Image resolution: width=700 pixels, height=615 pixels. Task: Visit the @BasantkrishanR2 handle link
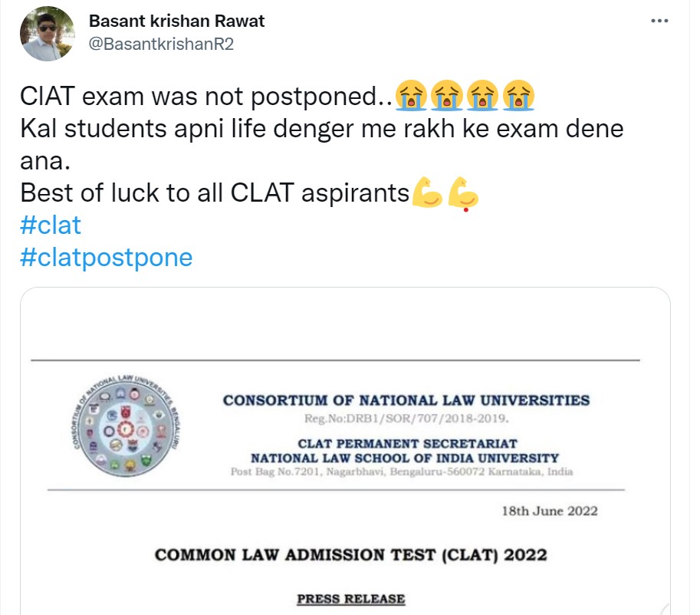(x=161, y=44)
